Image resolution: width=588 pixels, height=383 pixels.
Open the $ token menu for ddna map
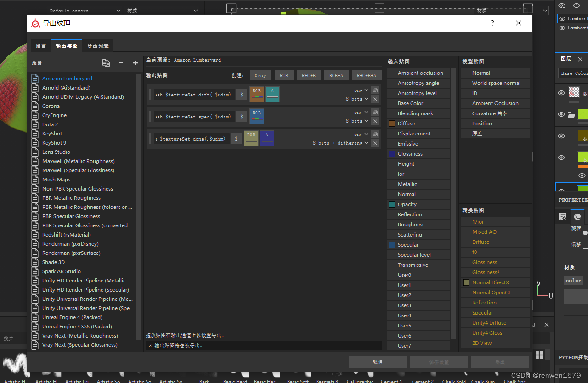(236, 139)
